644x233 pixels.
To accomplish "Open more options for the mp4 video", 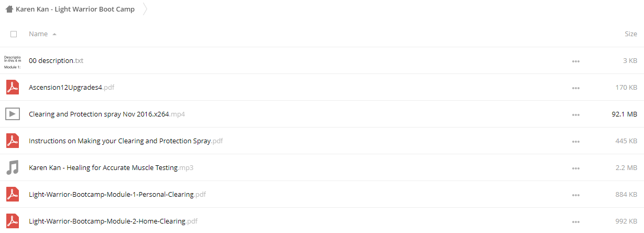I will tap(576, 115).
